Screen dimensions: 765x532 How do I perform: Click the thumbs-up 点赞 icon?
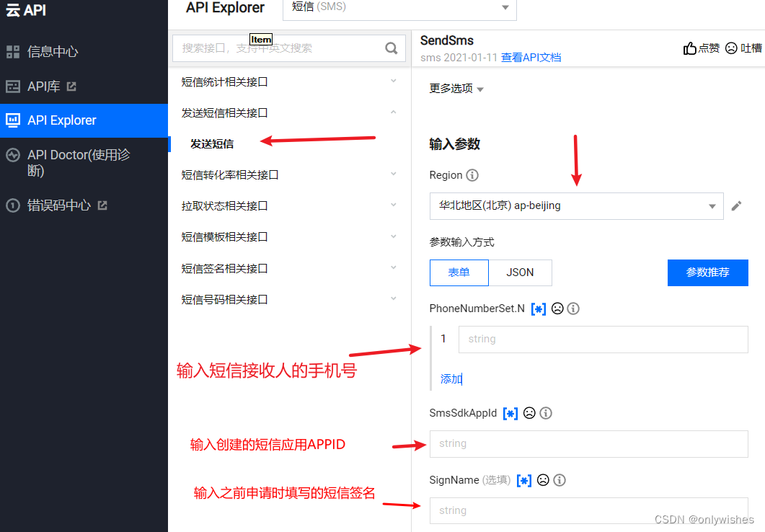(x=690, y=48)
